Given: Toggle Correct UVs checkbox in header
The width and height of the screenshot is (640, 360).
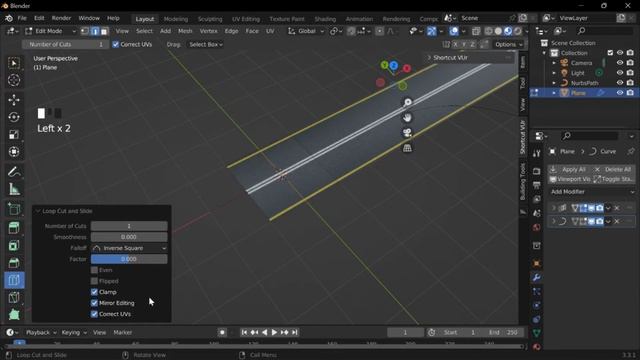Looking at the screenshot, I should pyautogui.click(x=116, y=44).
